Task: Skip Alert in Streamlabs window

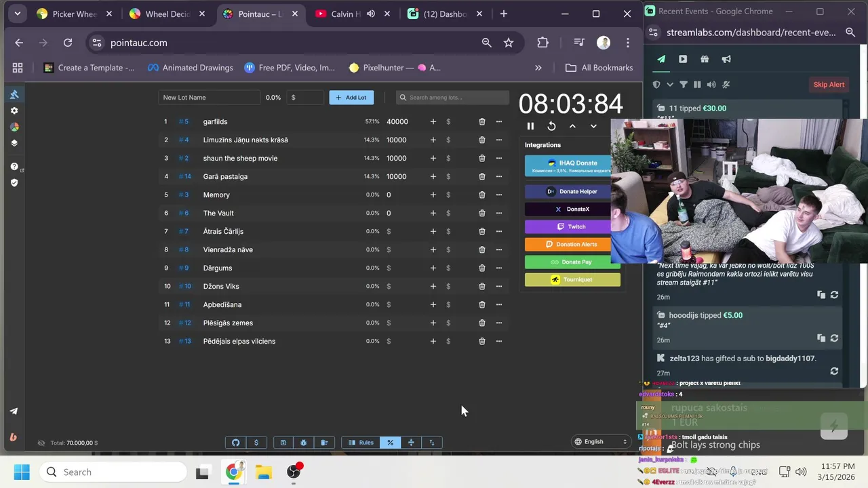Action: pos(829,85)
